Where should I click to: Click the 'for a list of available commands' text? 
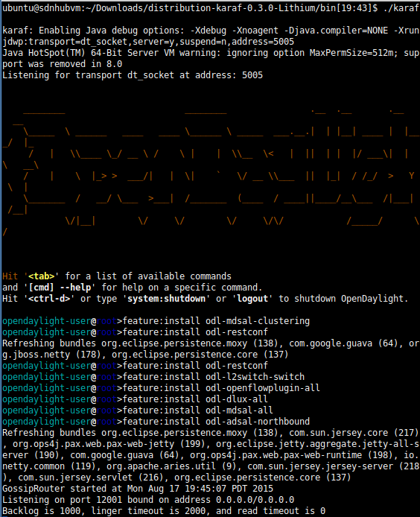[x=148, y=276]
